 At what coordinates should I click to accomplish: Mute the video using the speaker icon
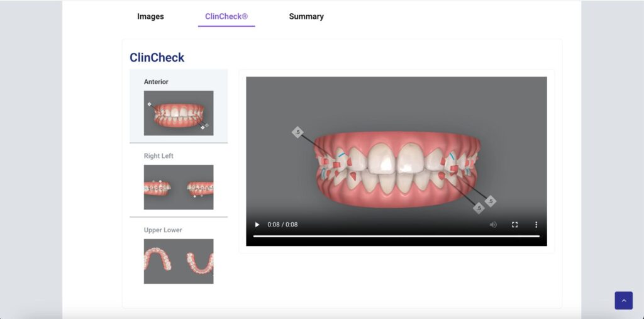pos(493,225)
